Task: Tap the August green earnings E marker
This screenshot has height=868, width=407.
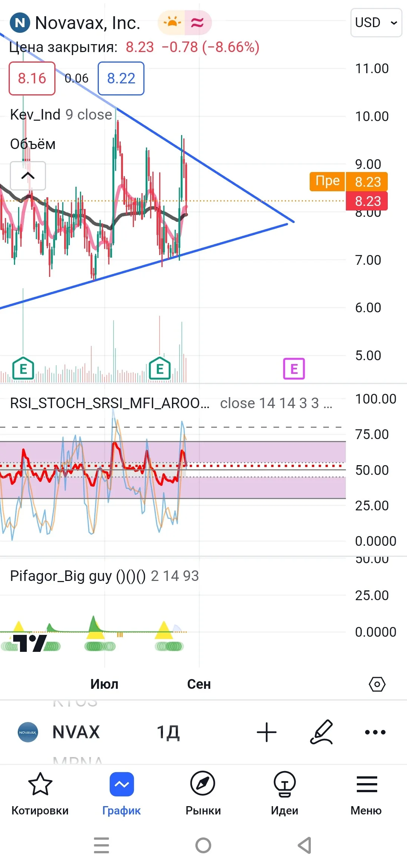Action: [160, 368]
